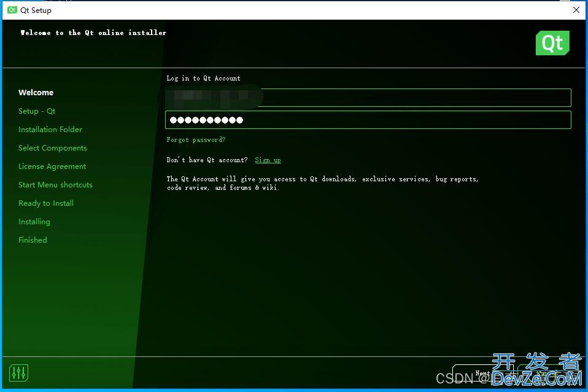Select the Select Components step

click(x=53, y=148)
